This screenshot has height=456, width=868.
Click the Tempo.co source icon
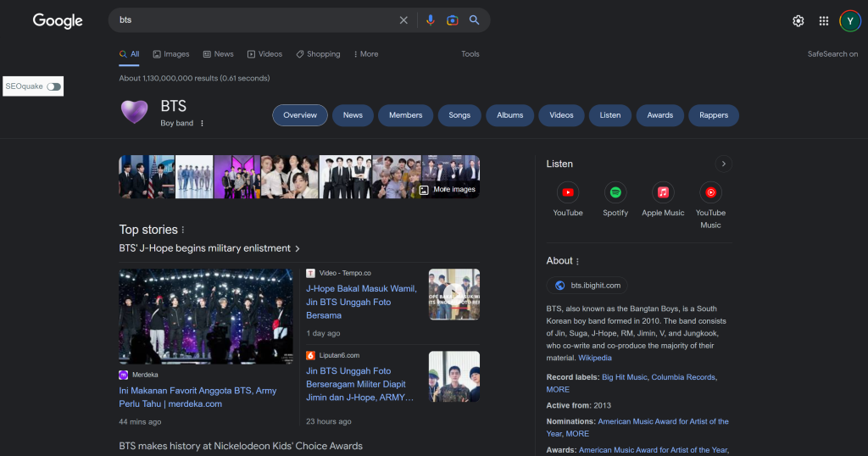point(310,273)
